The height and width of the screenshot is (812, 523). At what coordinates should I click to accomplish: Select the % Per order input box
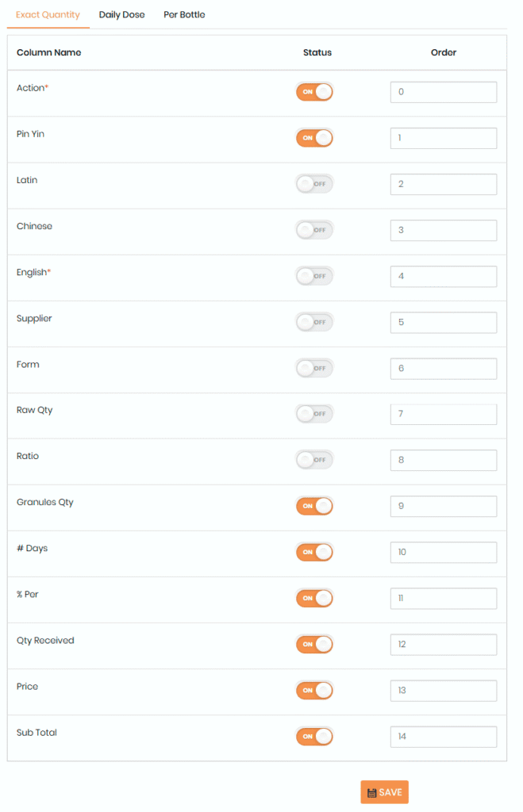443,598
